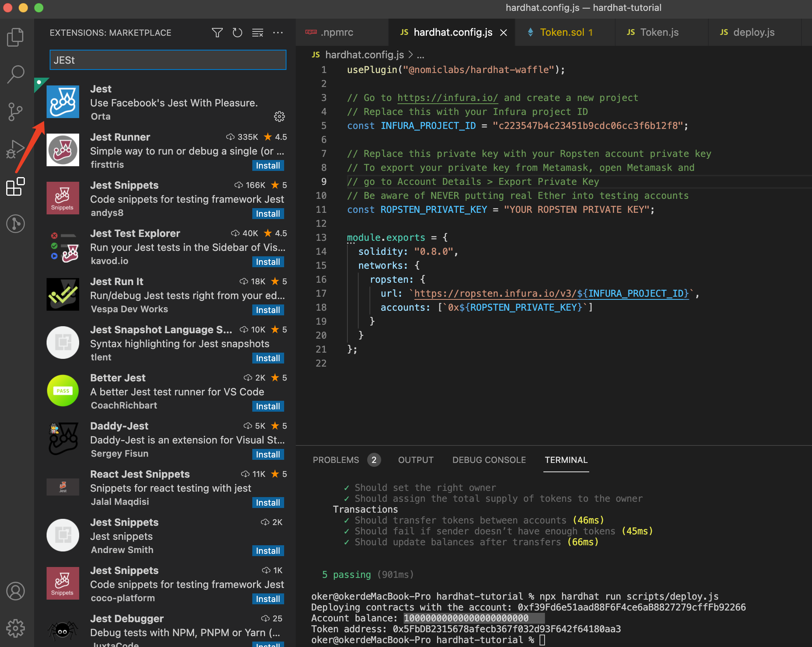Clear extensions search results icon
812x647 pixels.
pos(257,33)
